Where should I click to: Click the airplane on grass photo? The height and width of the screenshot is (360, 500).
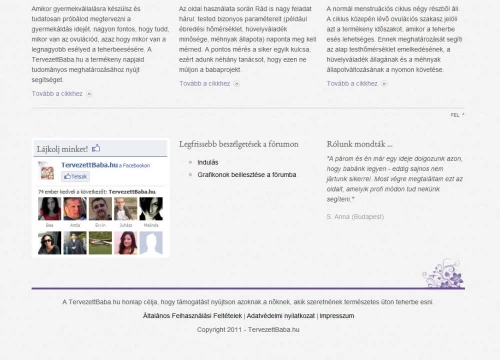[x=100, y=243]
